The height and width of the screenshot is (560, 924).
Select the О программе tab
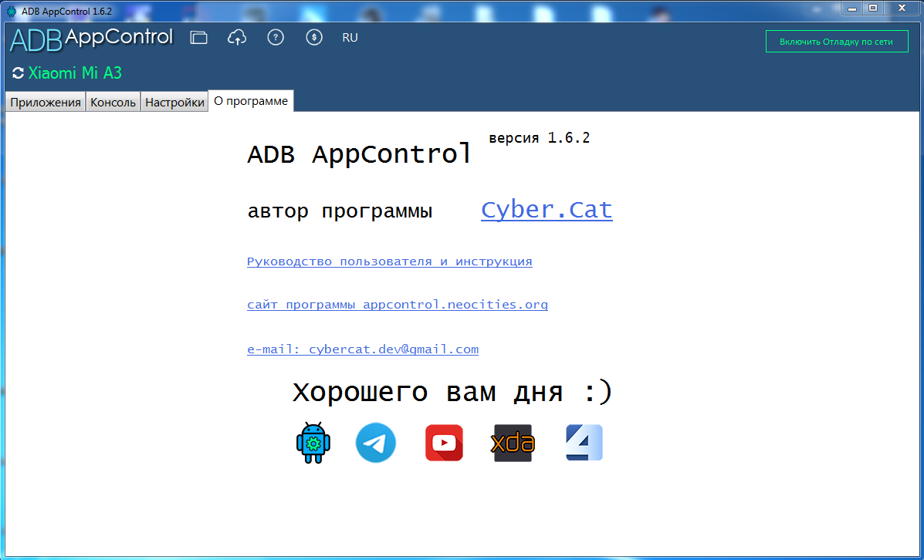(251, 101)
